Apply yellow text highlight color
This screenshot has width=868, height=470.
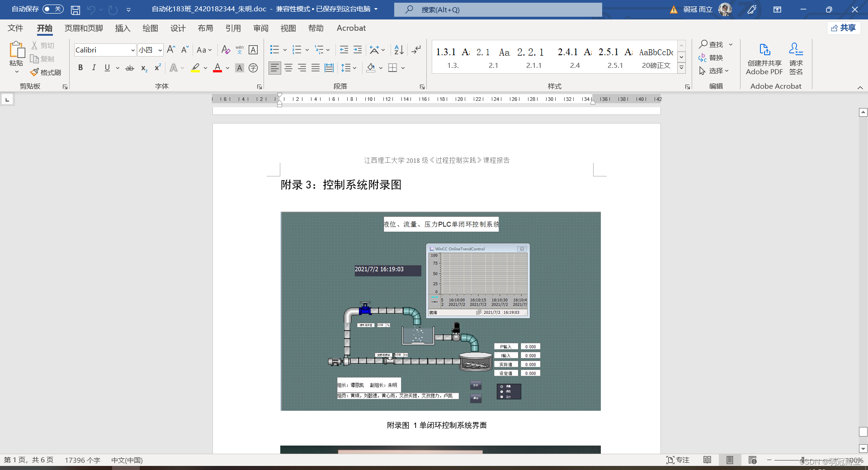(x=195, y=68)
